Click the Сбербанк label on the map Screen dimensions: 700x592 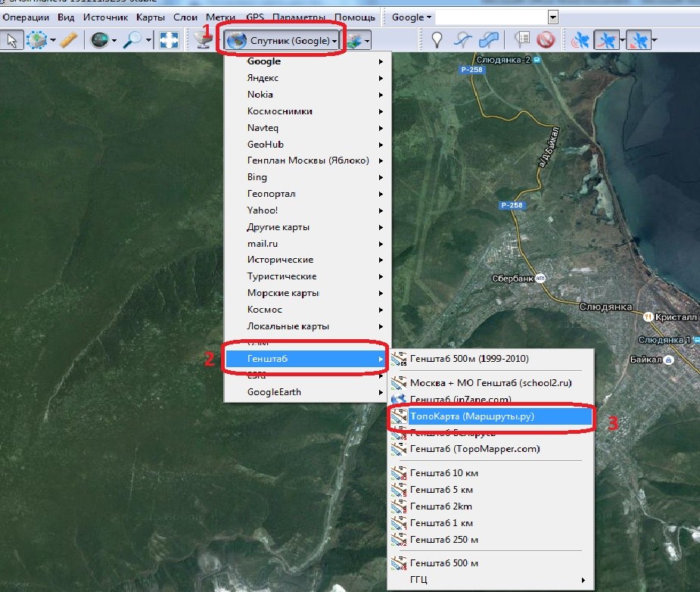[x=513, y=279]
